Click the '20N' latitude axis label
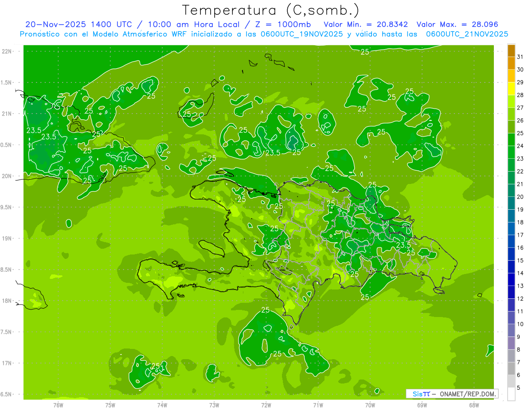532x411 pixels. point(7,176)
